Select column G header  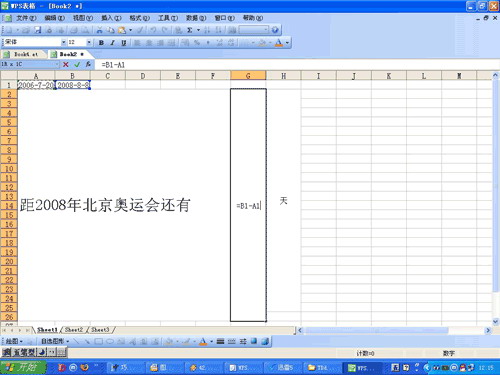point(248,76)
